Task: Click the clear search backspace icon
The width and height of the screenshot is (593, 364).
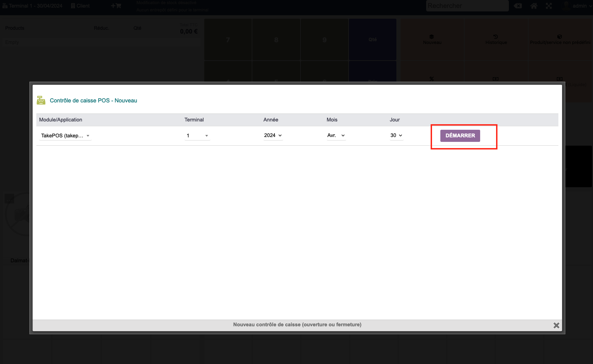Action: (x=518, y=6)
